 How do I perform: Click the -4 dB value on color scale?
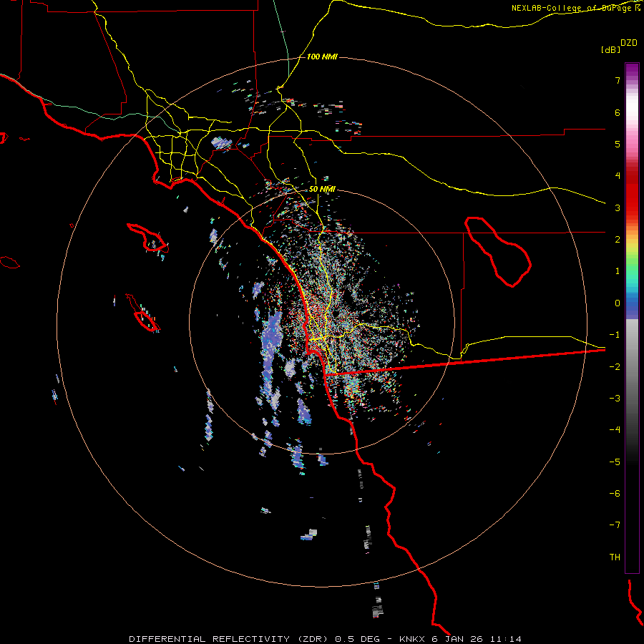click(x=615, y=429)
